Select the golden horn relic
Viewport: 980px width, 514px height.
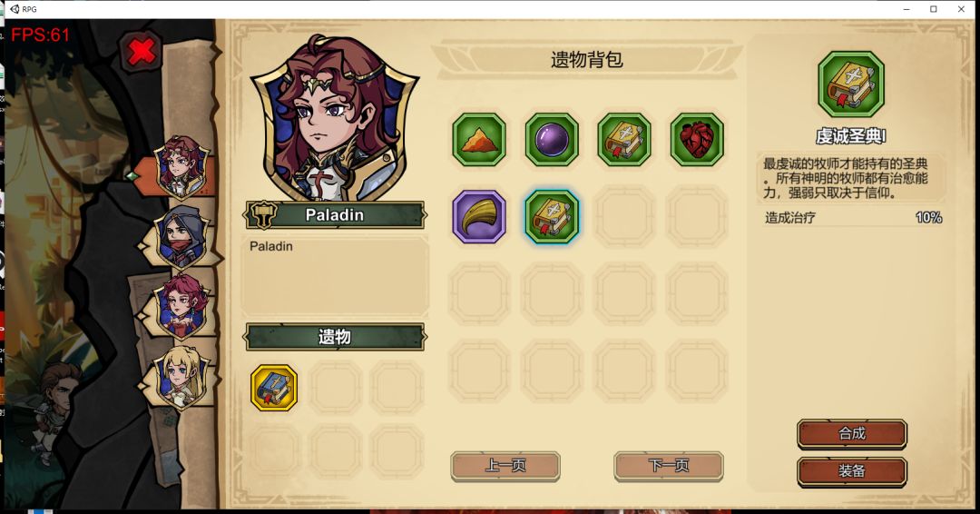pyautogui.click(x=479, y=217)
